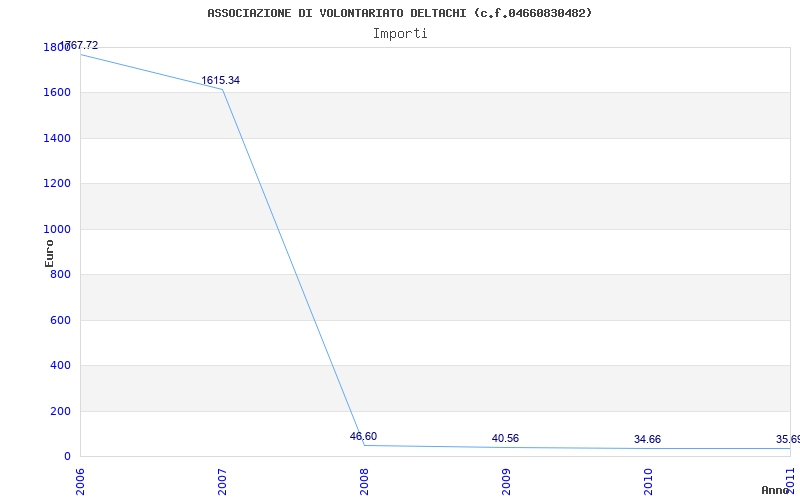Click the 1800 y-axis tick label
The height and width of the screenshot is (500, 800).
(x=56, y=47)
